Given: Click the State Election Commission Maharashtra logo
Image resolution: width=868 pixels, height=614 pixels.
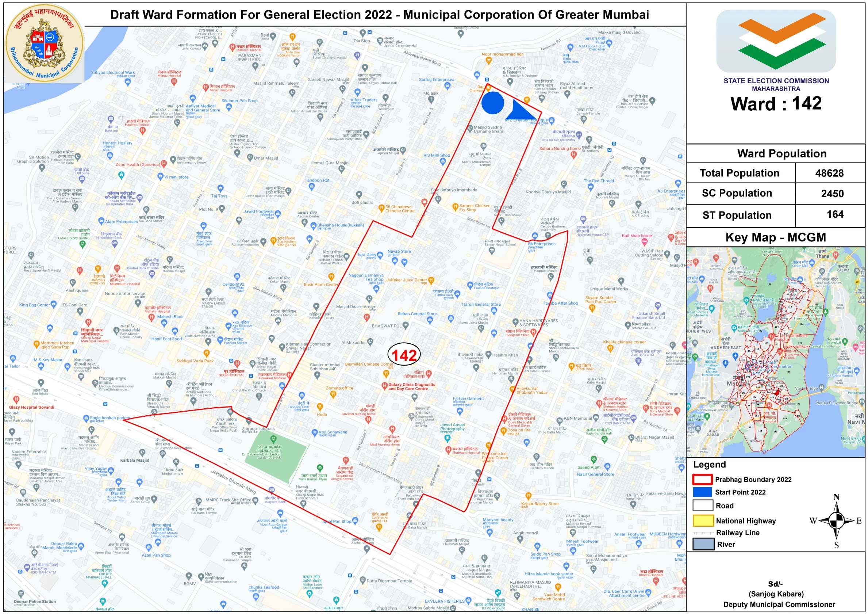Looking at the screenshot, I should coord(776,41).
